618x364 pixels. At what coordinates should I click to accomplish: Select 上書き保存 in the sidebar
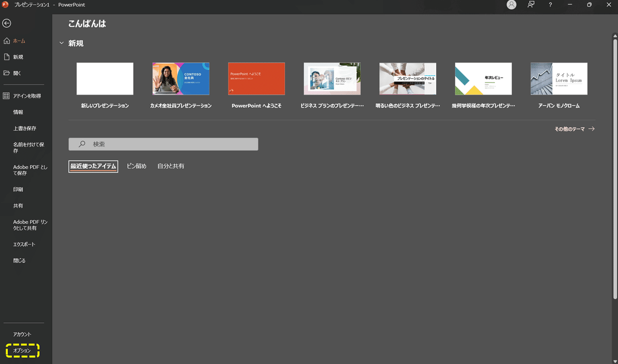25,128
